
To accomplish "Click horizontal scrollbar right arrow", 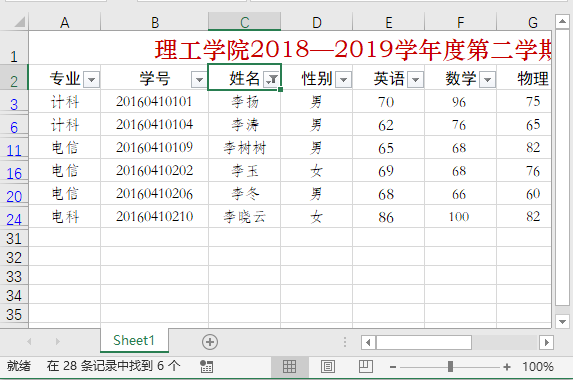I will pyautogui.click(x=546, y=342).
